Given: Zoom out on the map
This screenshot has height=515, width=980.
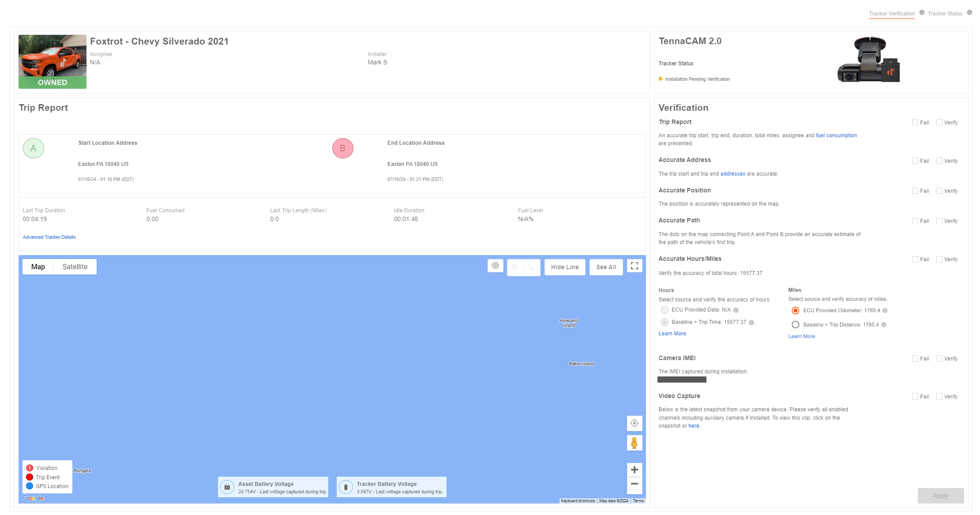Looking at the screenshot, I should (x=634, y=484).
